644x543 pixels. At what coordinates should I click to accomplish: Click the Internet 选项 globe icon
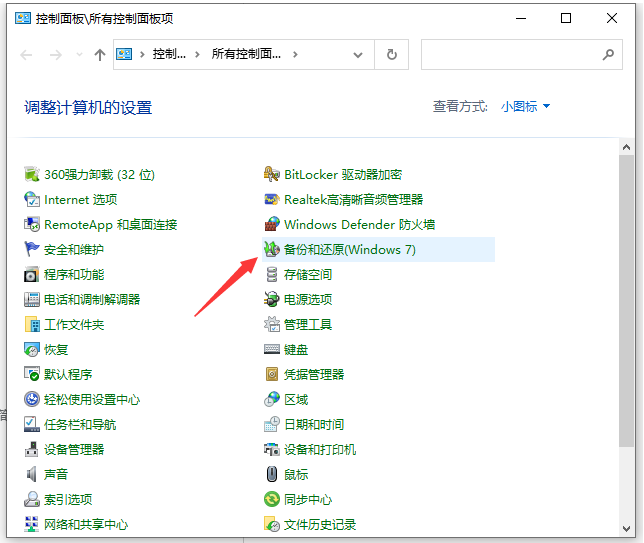click(32, 200)
